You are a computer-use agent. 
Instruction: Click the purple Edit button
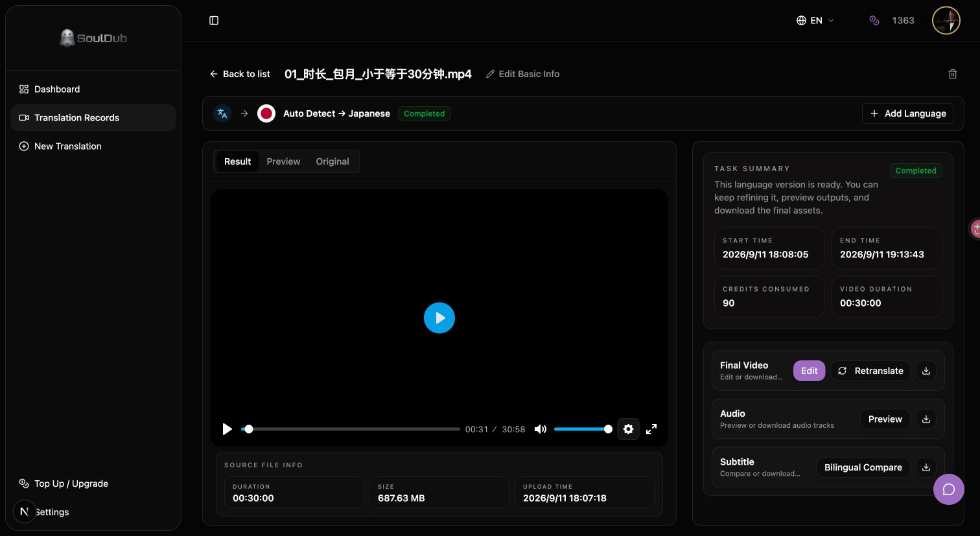(x=809, y=371)
